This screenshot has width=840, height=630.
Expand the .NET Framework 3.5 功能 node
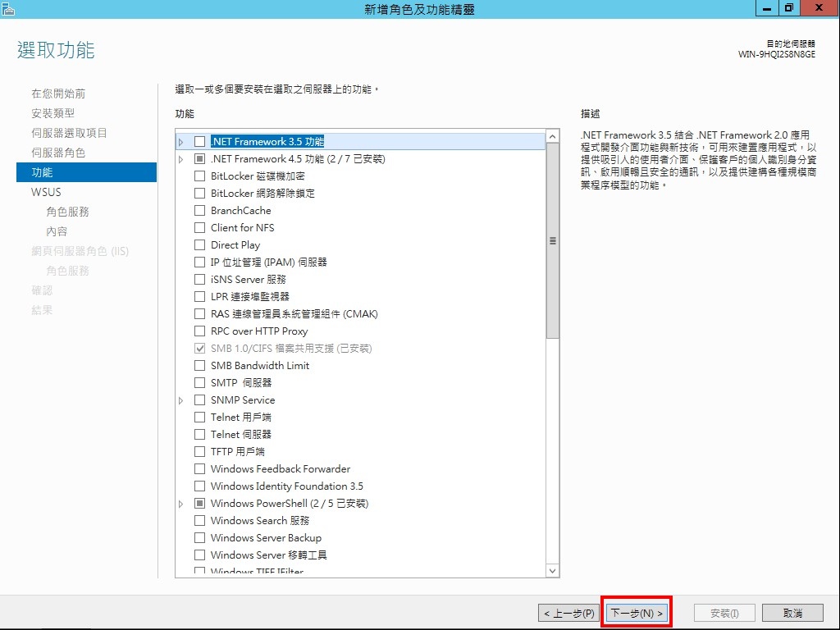181,142
